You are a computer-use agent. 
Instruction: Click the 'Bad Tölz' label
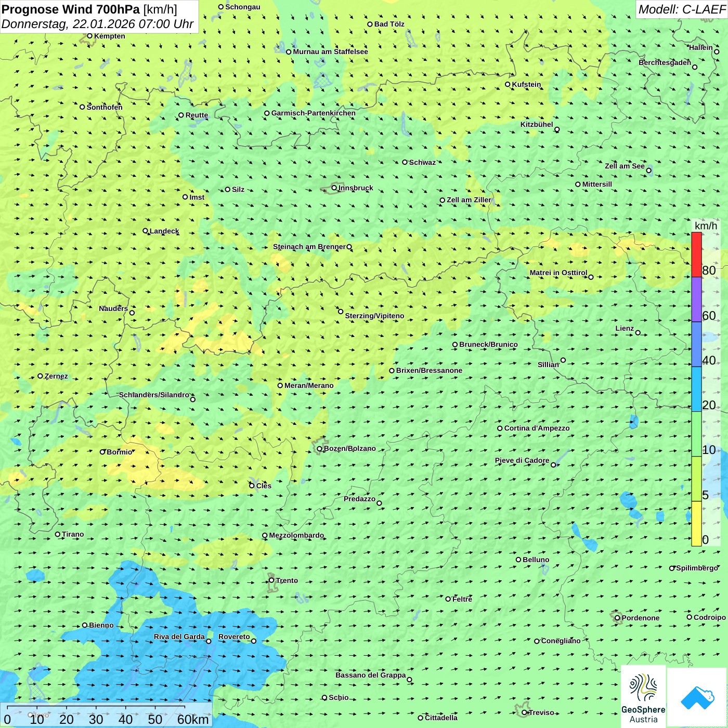pyautogui.click(x=389, y=24)
